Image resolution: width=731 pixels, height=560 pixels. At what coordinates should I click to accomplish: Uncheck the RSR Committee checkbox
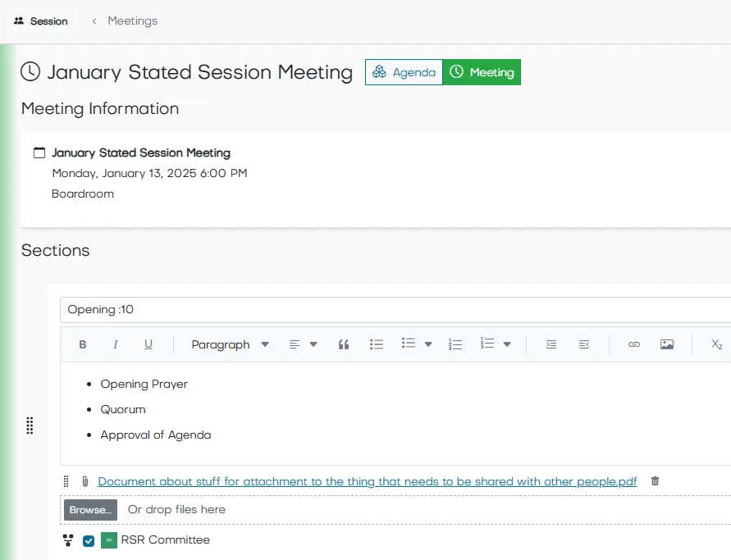(89, 540)
